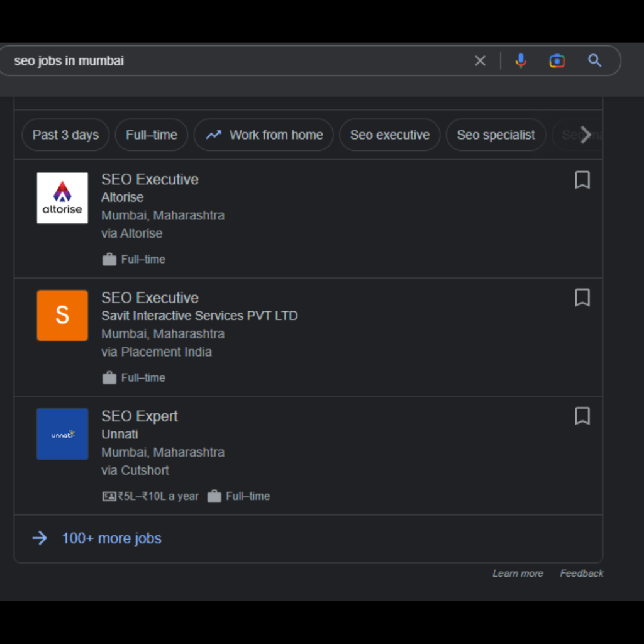Click the arrow icon beside '100+ more jobs'
This screenshot has height=644, width=644.
(40, 538)
